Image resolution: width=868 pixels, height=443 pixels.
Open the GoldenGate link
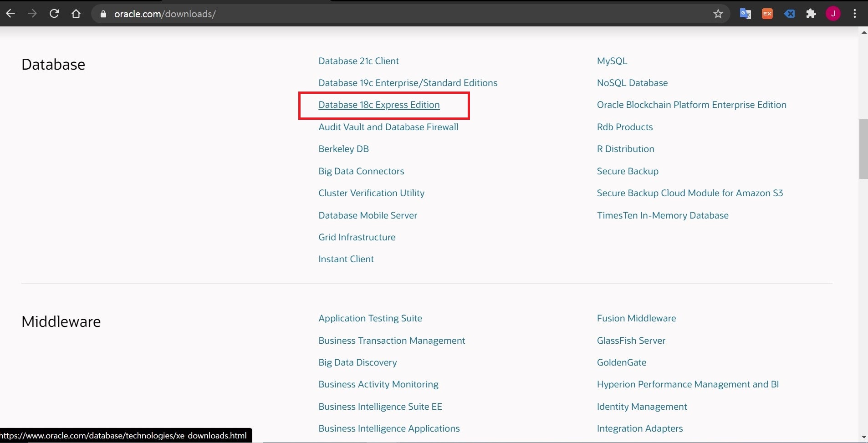(x=622, y=362)
